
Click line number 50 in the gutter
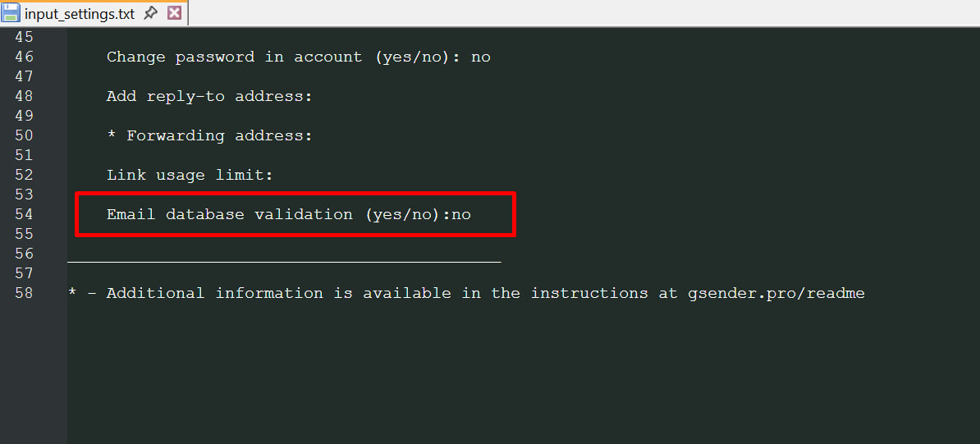coord(24,135)
